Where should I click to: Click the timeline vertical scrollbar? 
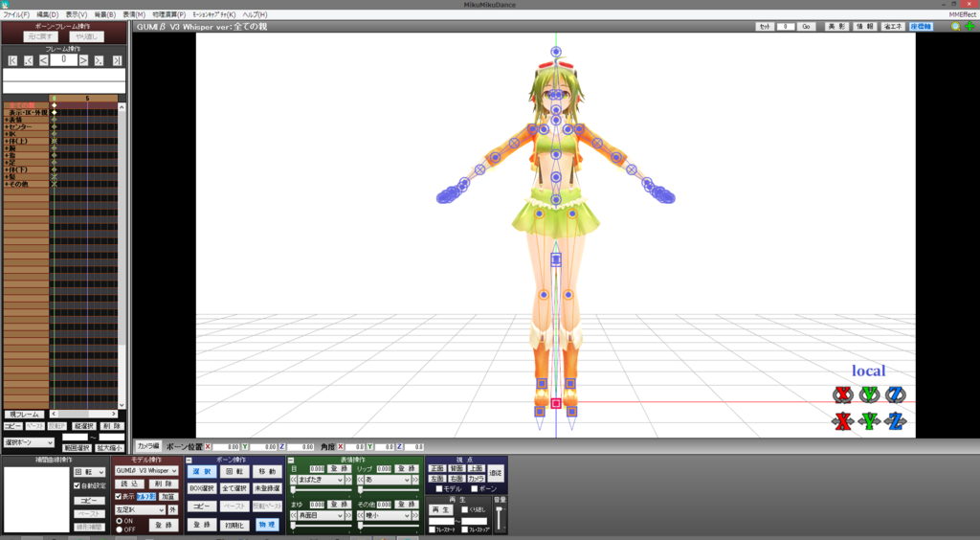122,257
